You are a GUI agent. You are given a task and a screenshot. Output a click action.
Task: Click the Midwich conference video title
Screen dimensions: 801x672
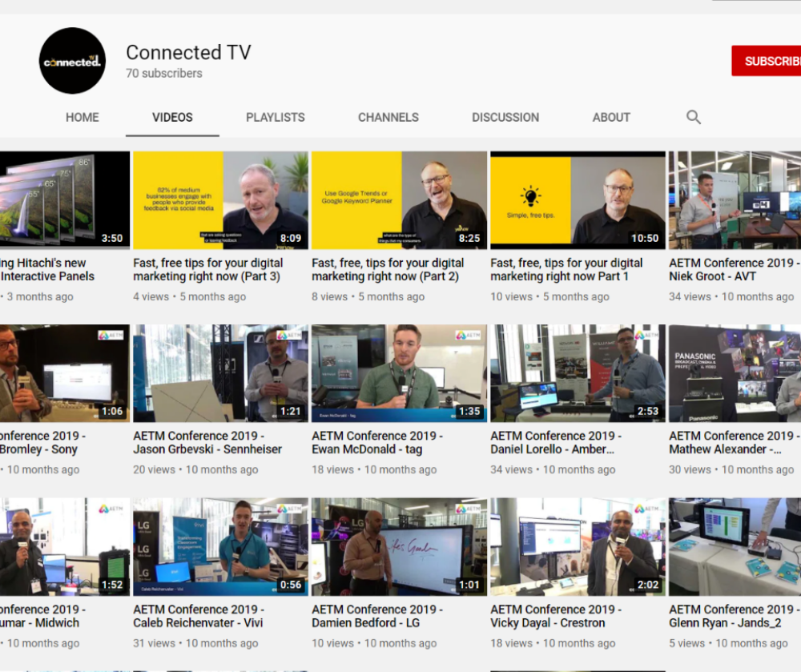click(x=43, y=617)
